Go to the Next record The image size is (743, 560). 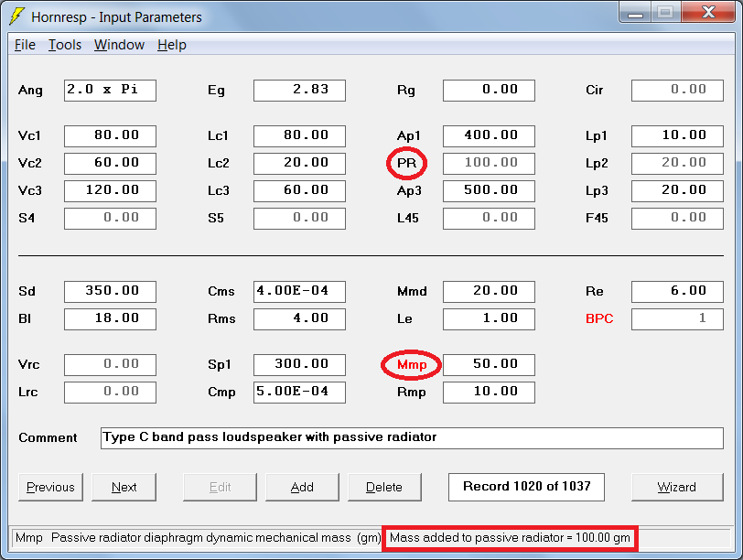pos(124,487)
